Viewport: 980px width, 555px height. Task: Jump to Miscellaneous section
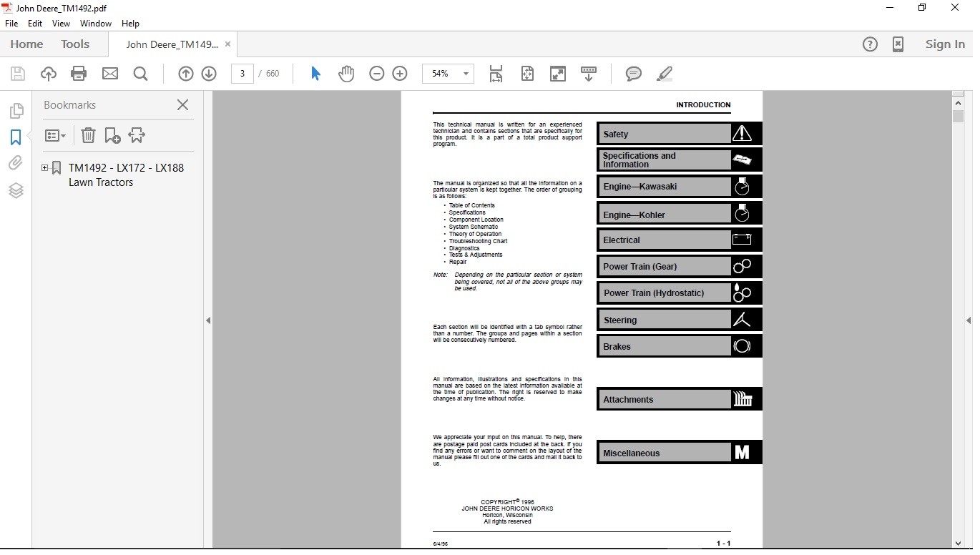point(679,452)
